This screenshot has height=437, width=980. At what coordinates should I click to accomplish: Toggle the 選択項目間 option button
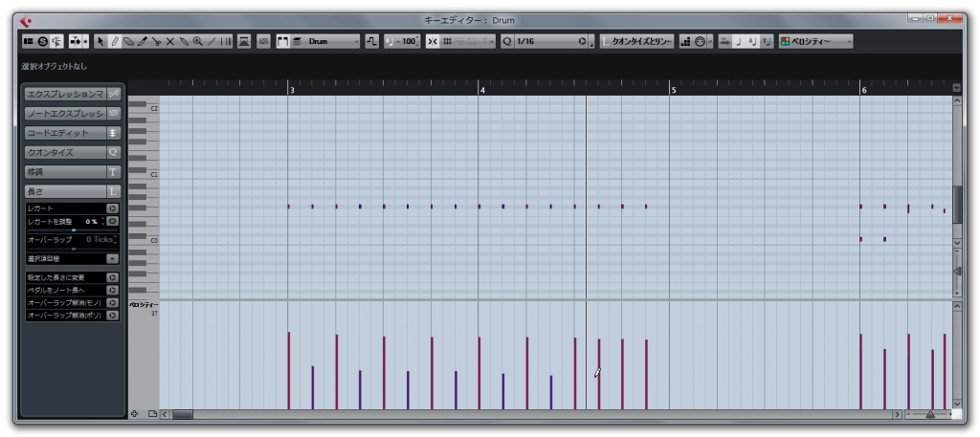point(113,258)
